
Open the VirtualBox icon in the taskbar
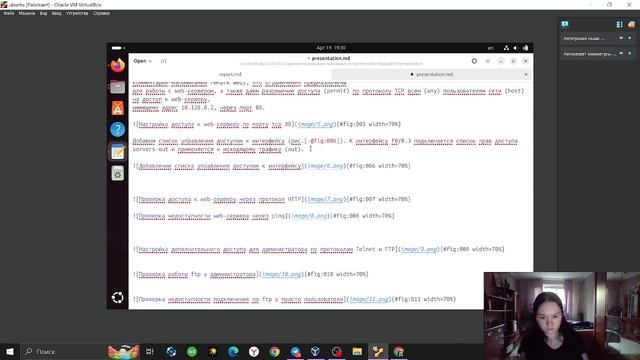pyautogui.click(x=315, y=351)
